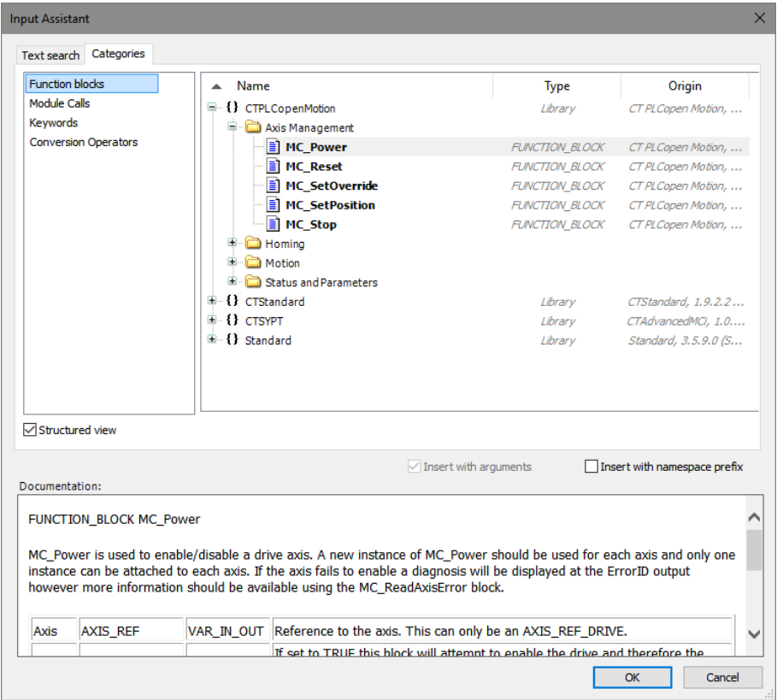The width and height of the screenshot is (777, 700).
Task: Enable Insert with namespace prefix
Action: 591,467
